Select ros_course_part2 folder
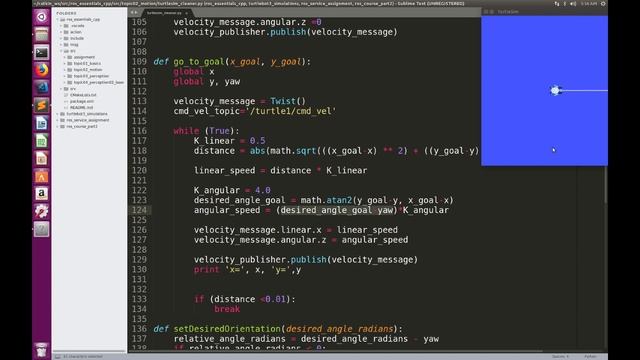The image size is (640, 360). pyautogui.click(x=82, y=127)
